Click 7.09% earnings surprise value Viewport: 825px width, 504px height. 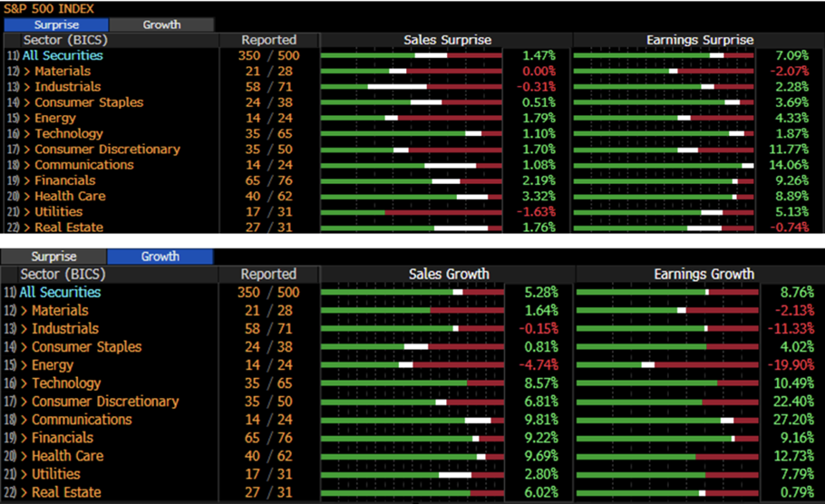(x=791, y=55)
